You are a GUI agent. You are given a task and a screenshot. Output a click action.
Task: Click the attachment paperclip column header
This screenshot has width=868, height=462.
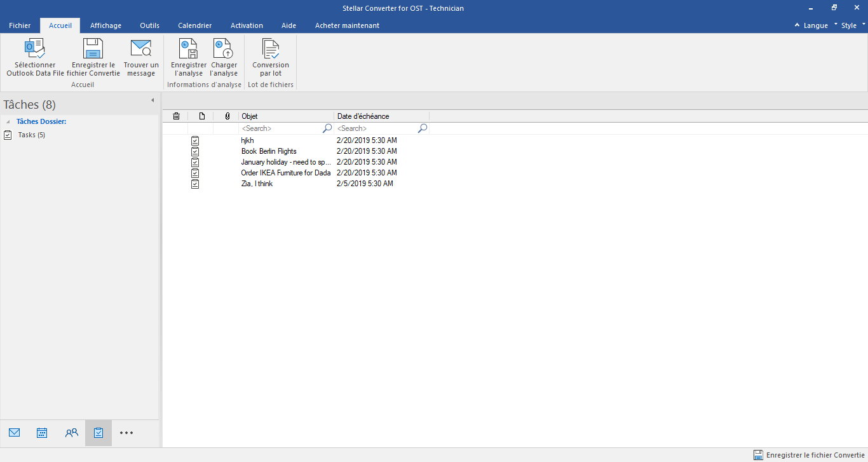[227, 116]
